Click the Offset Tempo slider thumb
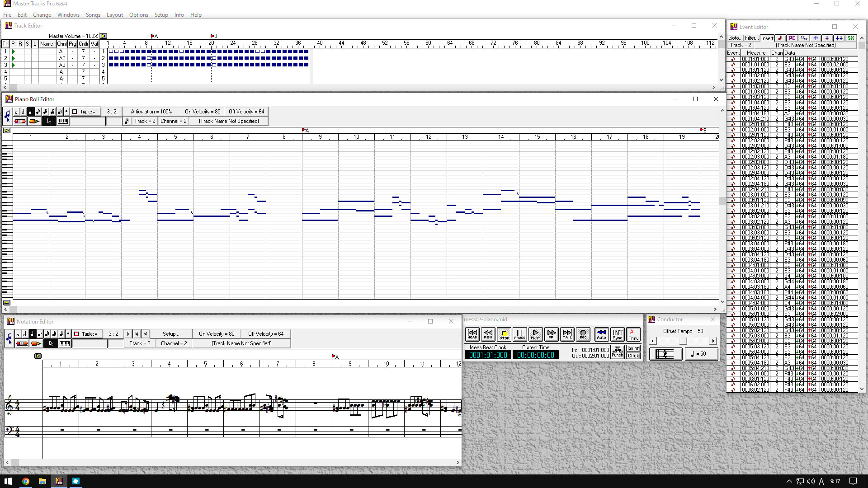The width and height of the screenshot is (868, 488). pyautogui.click(x=683, y=341)
